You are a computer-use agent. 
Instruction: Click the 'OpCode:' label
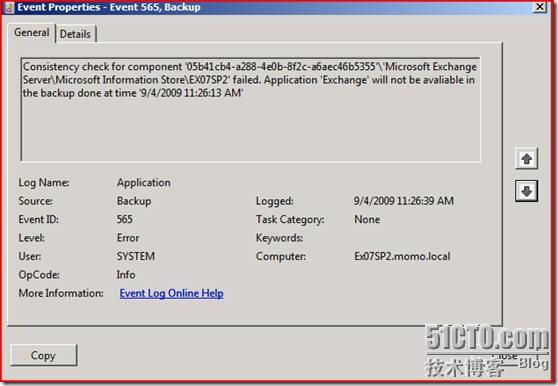click(x=39, y=275)
